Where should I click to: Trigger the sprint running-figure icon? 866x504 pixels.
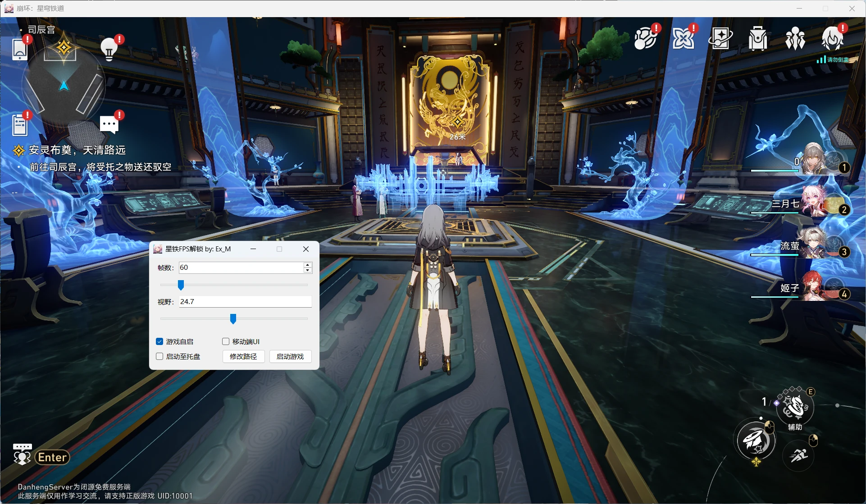pos(798,455)
